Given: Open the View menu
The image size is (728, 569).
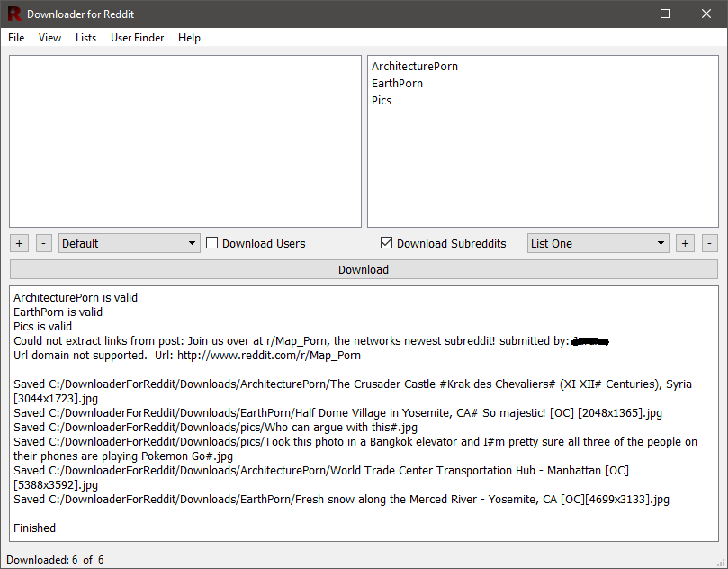Looking at the screenshot, I should coord(49,38).
